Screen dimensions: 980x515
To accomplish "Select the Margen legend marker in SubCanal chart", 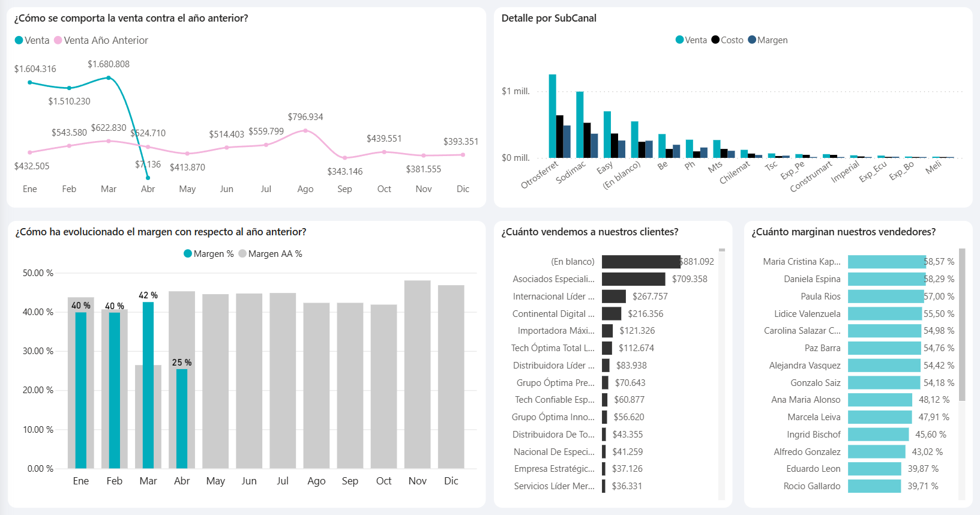I will (x=752, y=40).
